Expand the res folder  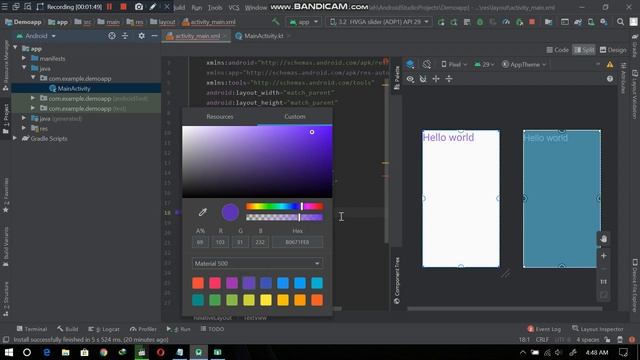point(24,128)
